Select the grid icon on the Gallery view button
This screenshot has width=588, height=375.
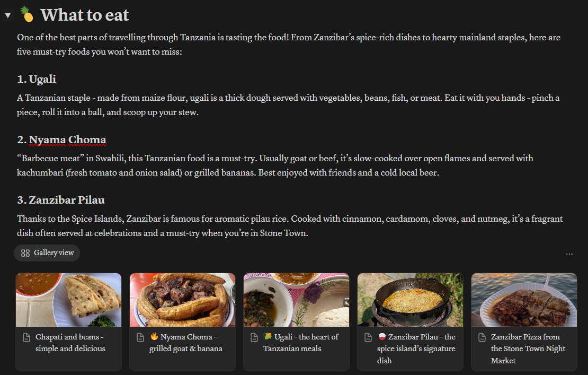point(25,253)
